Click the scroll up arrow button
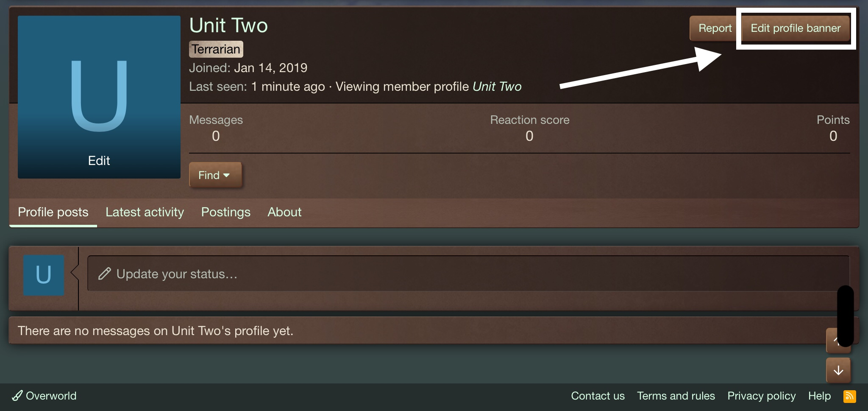 pos(838,341)
